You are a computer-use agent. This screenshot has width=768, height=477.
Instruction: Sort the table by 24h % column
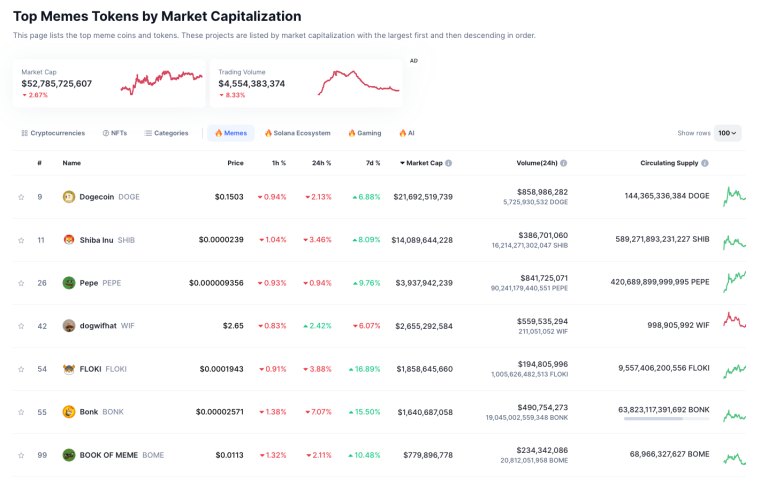coord(321,163)
